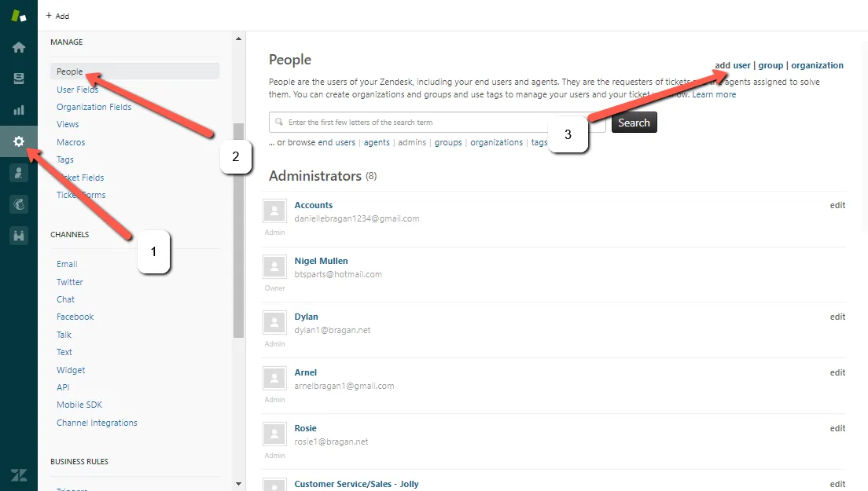Open Organization Fields settings
Screen dimensions: 868x491
point(94,108)
